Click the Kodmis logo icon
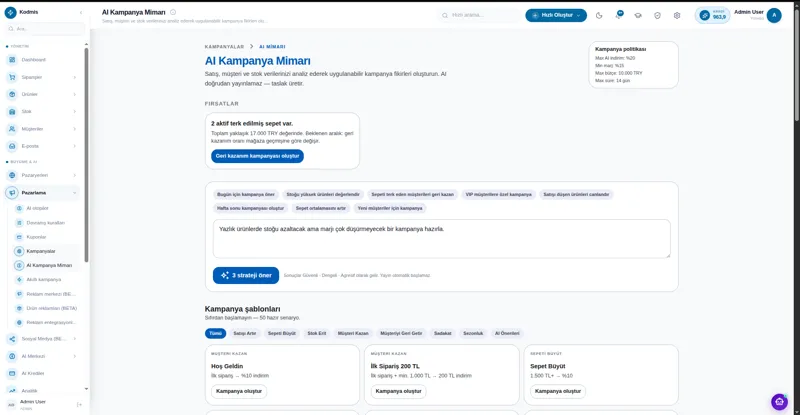The image size is (800, 415). pos(10,12)
